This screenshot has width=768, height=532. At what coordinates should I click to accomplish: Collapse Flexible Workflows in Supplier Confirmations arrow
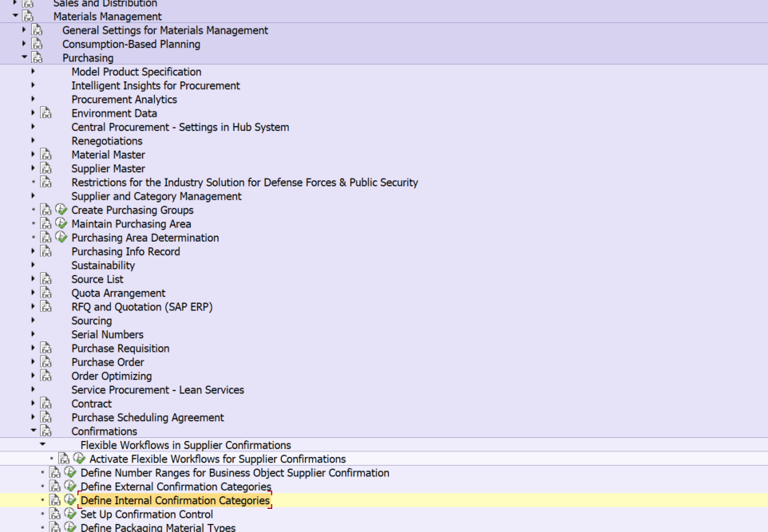[x=42, y=445]
